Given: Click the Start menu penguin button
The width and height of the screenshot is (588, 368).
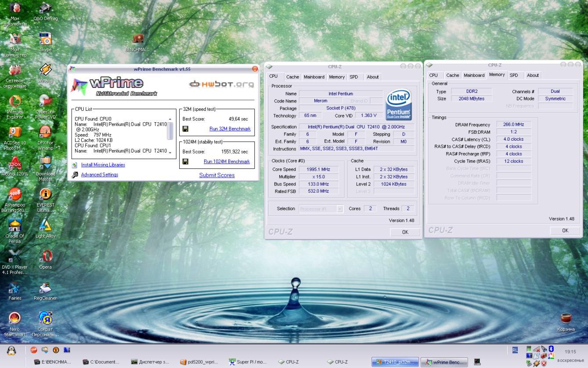Looking at the screenshot, I should [12, 350].
